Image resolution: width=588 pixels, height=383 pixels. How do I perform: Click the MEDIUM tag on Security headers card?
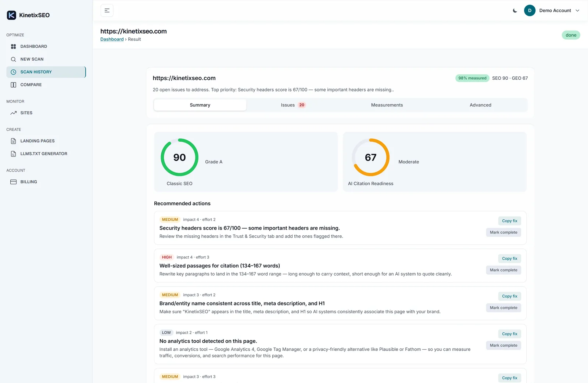tap(170, 220)
